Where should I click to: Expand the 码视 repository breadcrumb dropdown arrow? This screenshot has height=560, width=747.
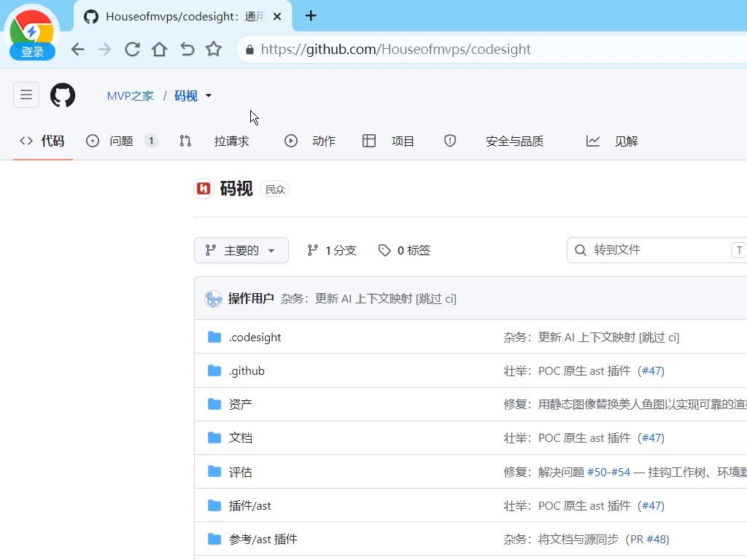208,96
